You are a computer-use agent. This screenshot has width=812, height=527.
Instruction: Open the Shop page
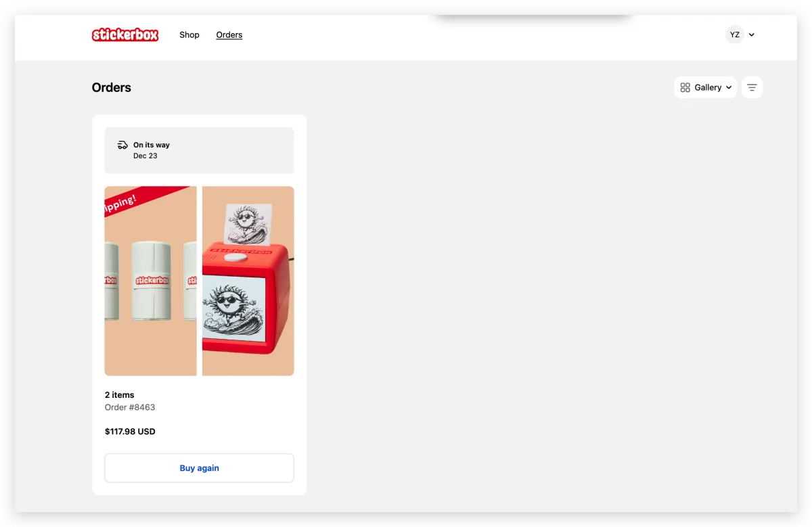pyautogui.click(x=189, y=35)
